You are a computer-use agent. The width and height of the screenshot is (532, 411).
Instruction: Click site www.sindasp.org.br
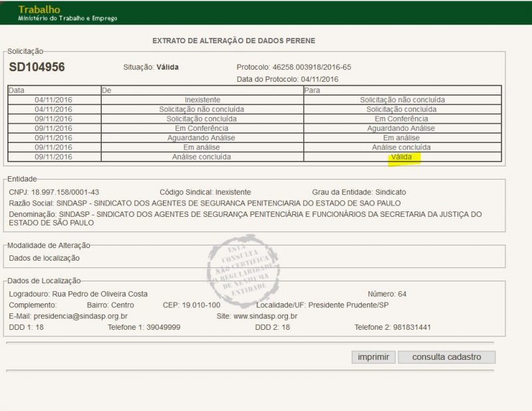click(257, 317)
